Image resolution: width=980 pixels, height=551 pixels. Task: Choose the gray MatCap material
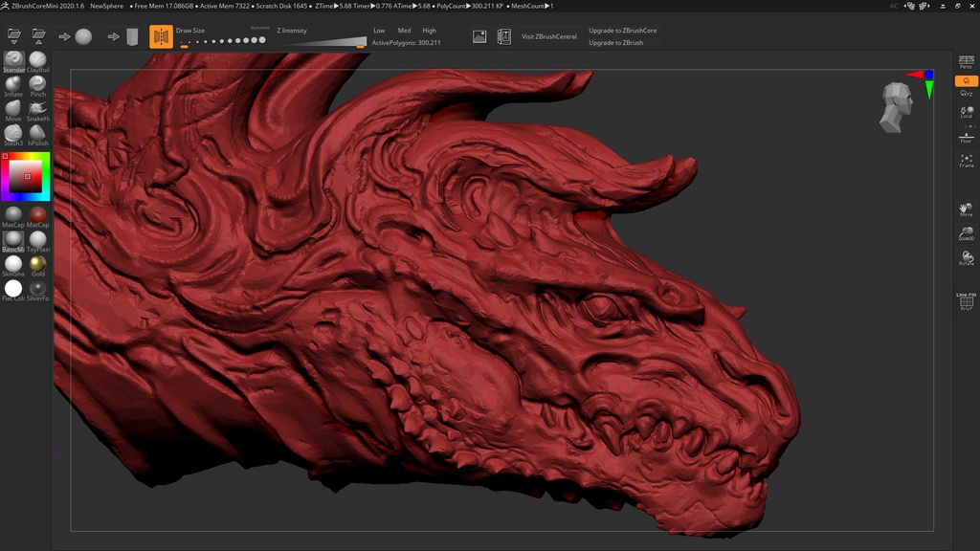click(x=13, y=217)
